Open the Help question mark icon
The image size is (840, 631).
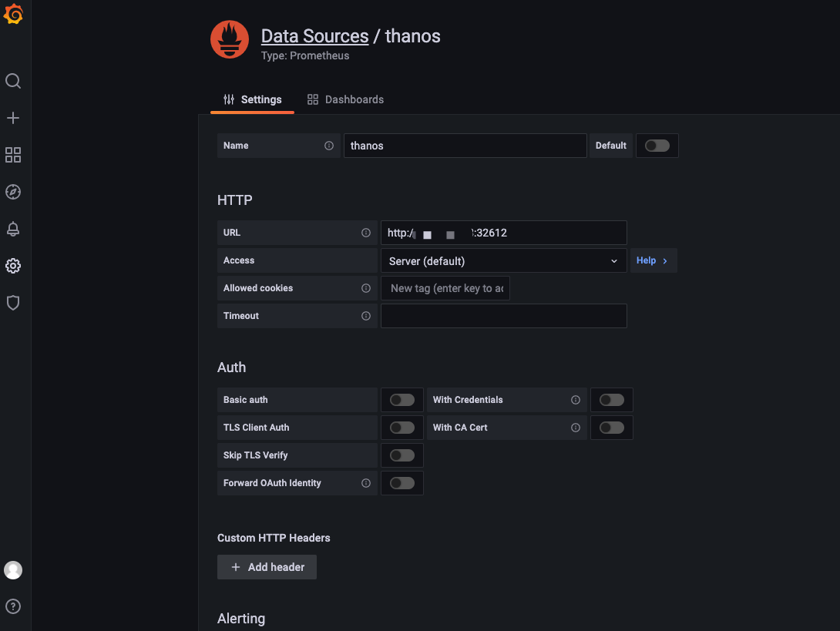(13, 606)
